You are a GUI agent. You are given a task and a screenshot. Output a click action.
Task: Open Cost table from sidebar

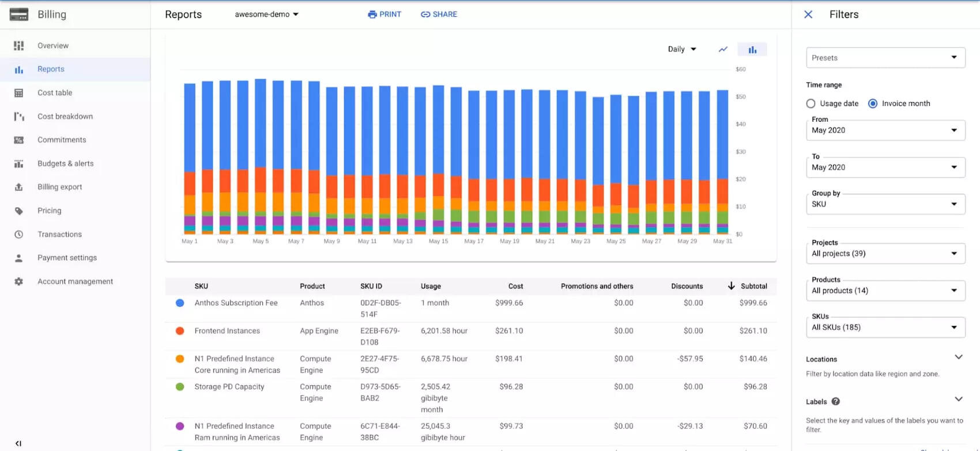coord(55,93)
